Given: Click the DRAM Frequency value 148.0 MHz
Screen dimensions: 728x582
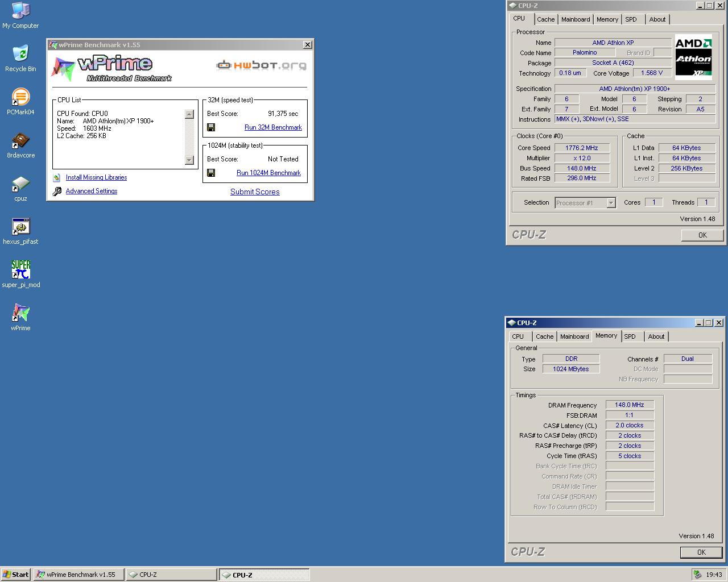Looking at the screenshot, I should click(x=630, y=405).
